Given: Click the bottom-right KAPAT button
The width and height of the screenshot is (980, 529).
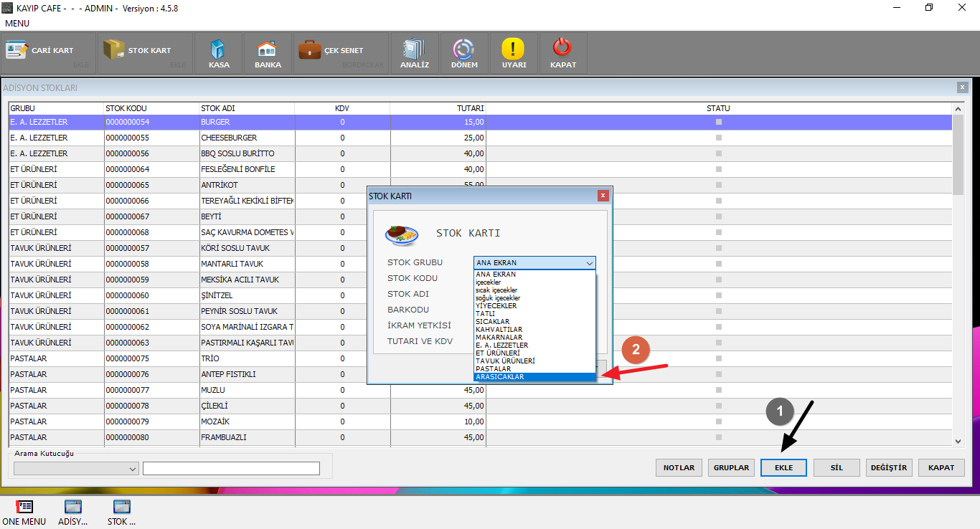Looking at the screenshot, I should click(941, 467).
